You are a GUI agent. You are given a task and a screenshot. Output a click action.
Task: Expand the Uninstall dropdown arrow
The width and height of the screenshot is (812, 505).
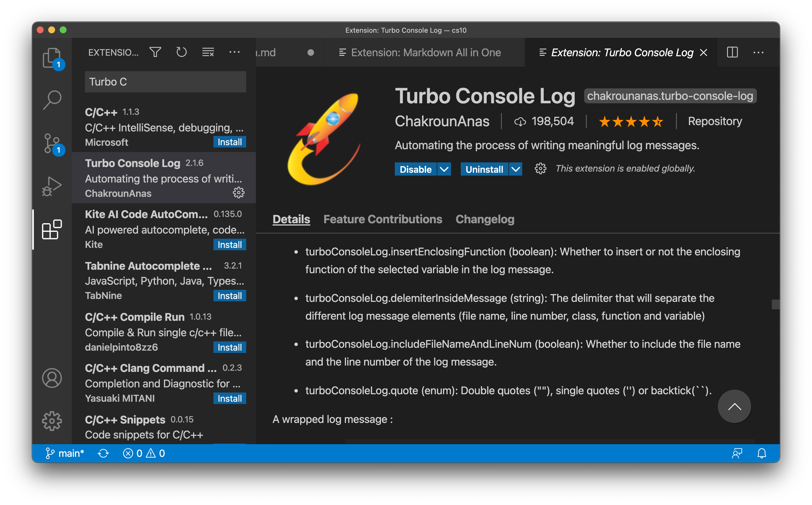(x=516, y=169)
